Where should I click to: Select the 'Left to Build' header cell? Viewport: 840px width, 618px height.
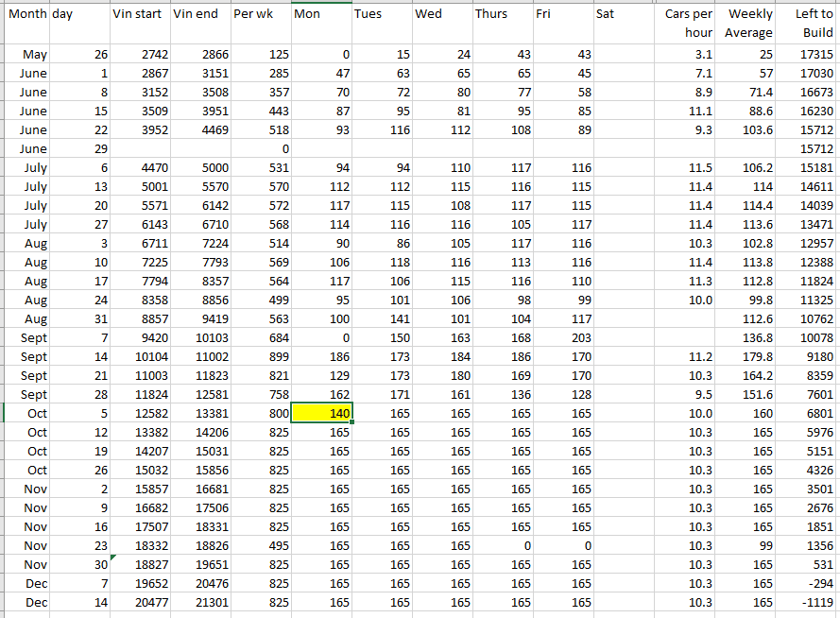pos(807,24)
